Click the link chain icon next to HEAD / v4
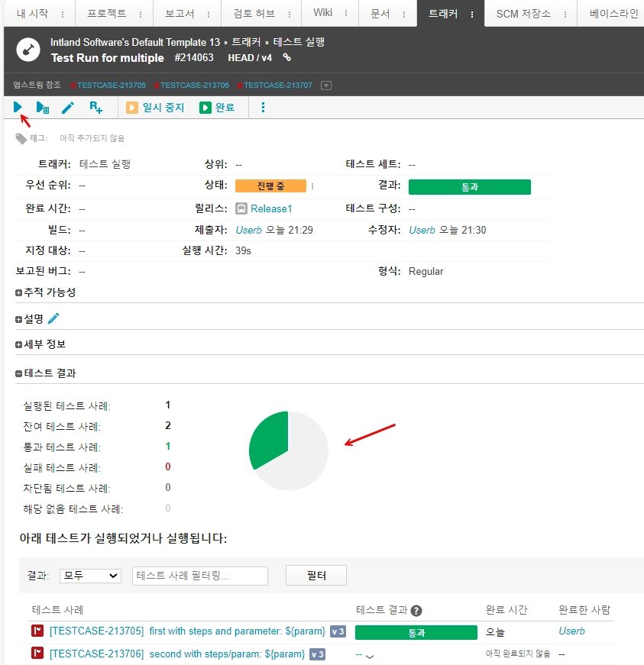Image resolution: width=644 pixels, height=665 pixels. click(287, 57)
